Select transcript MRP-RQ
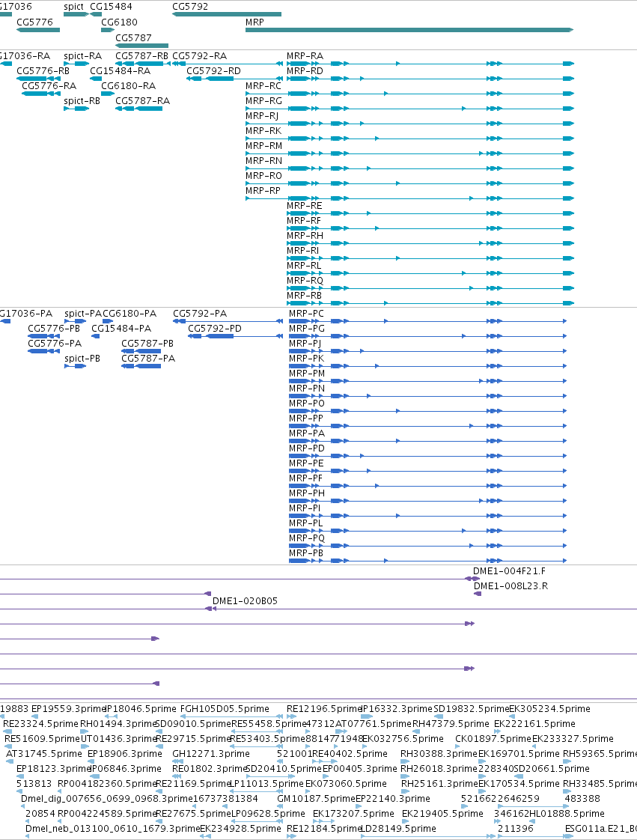The height and width of the screenshot is (840, 637). coord(305,281)
